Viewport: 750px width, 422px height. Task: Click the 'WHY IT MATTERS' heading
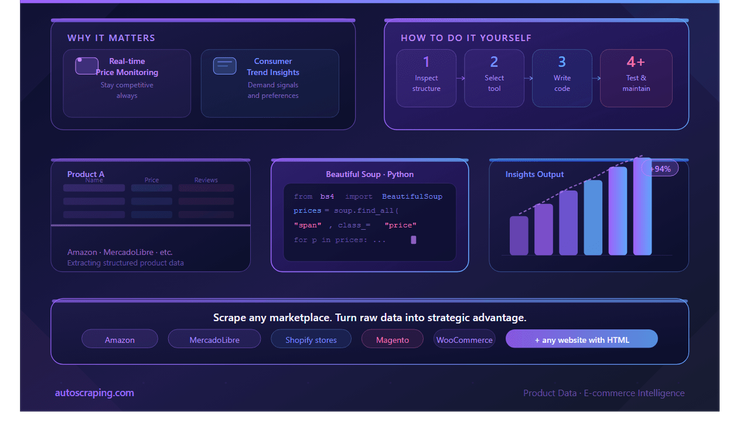[x=111, y=38]
